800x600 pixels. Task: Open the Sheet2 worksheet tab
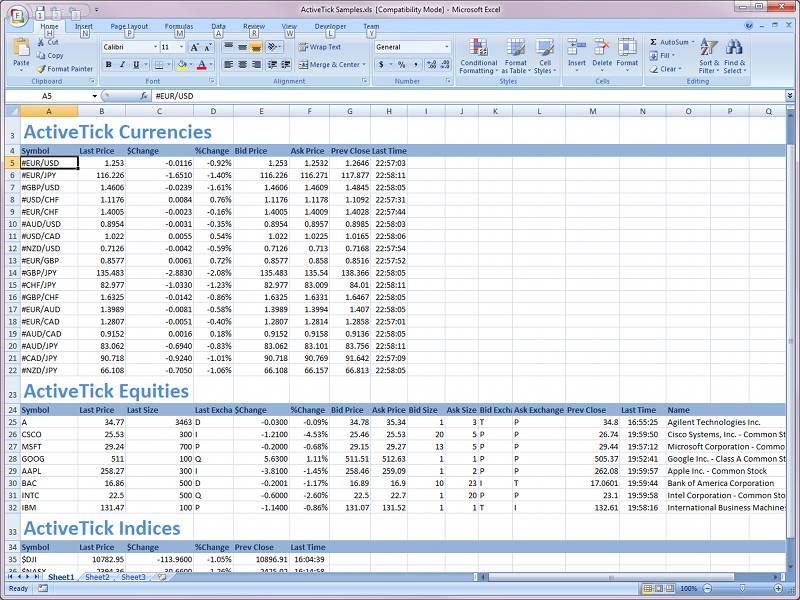[97, 577]
